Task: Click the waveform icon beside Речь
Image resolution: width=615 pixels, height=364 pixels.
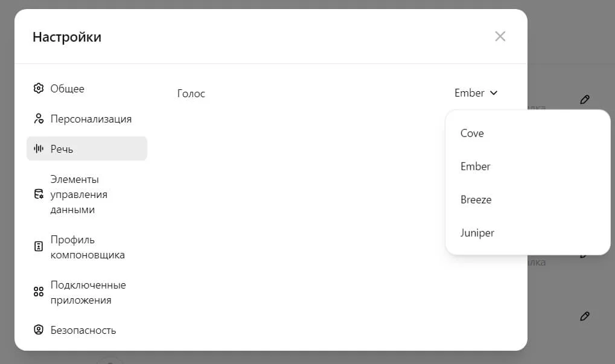Action: (39, 148)
